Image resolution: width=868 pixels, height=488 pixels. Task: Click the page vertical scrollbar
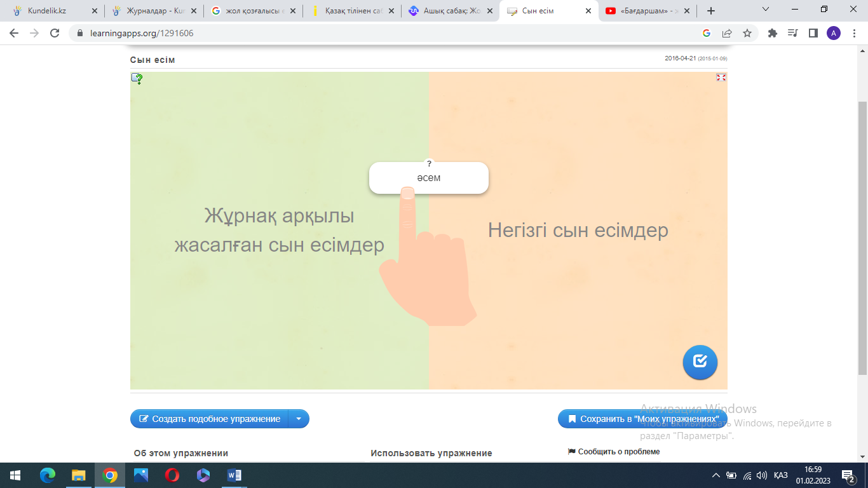[x=862, y=238]
